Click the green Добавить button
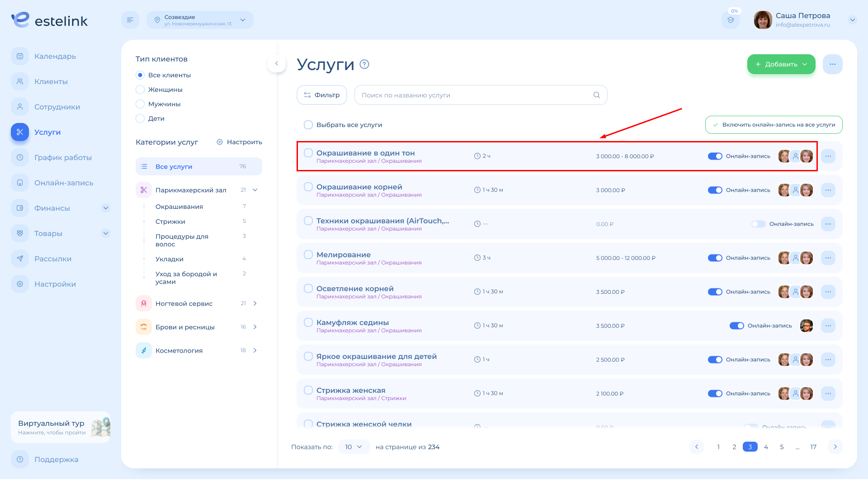This screenshot has width=868, height=481. (781, 64)
